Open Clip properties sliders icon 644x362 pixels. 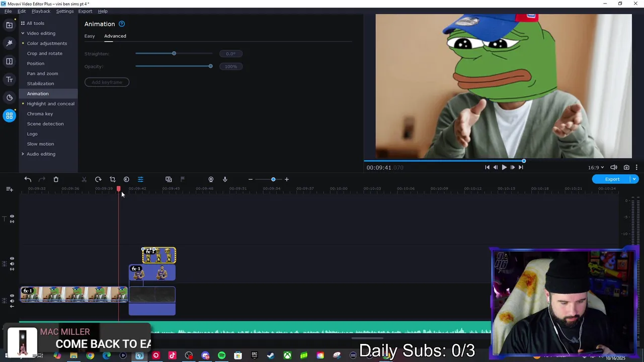tap(140, 179)
